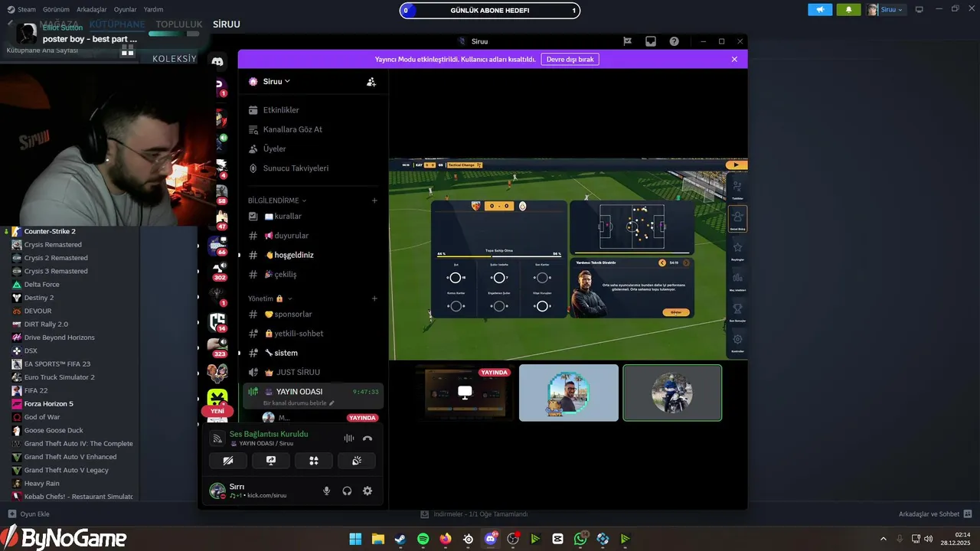Edit channel status pencil icon
This screenshot has height=551, width=980.
tap(332, 403)
